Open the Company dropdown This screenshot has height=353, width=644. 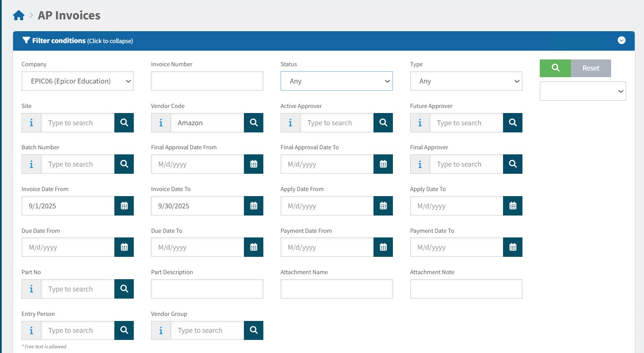click(78, 81)
